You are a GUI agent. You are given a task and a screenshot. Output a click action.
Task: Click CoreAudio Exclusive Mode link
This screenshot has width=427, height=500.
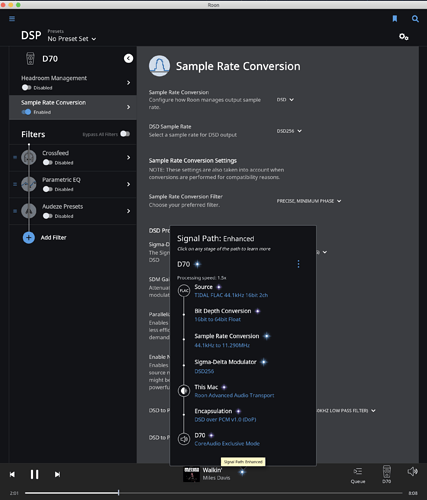(227, 443)
